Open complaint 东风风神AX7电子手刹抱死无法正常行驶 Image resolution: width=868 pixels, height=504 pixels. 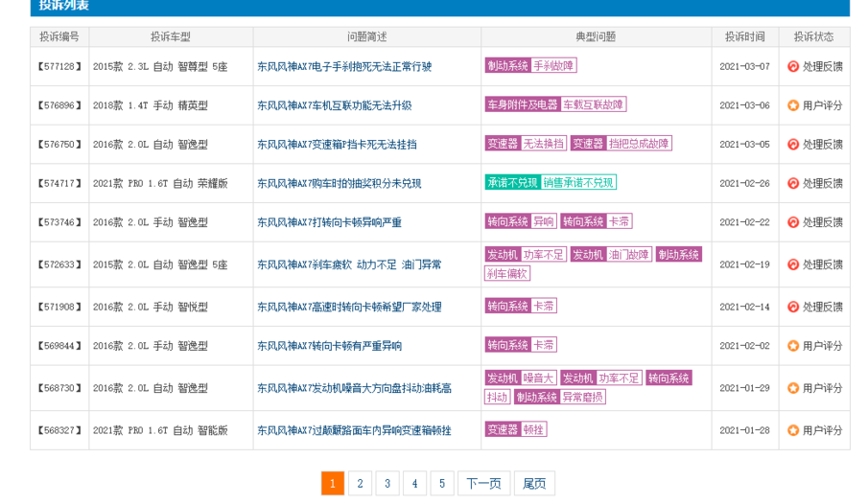(344, 66)
